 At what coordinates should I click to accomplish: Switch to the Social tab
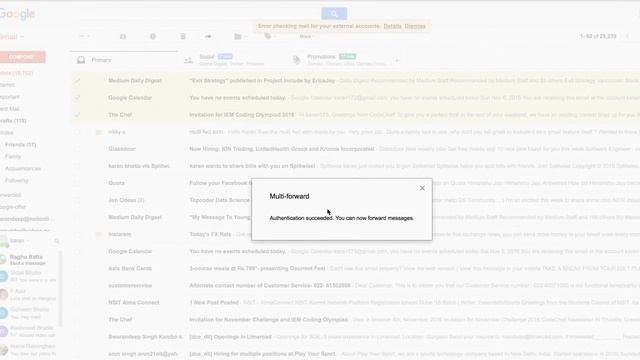coord(232,60)
